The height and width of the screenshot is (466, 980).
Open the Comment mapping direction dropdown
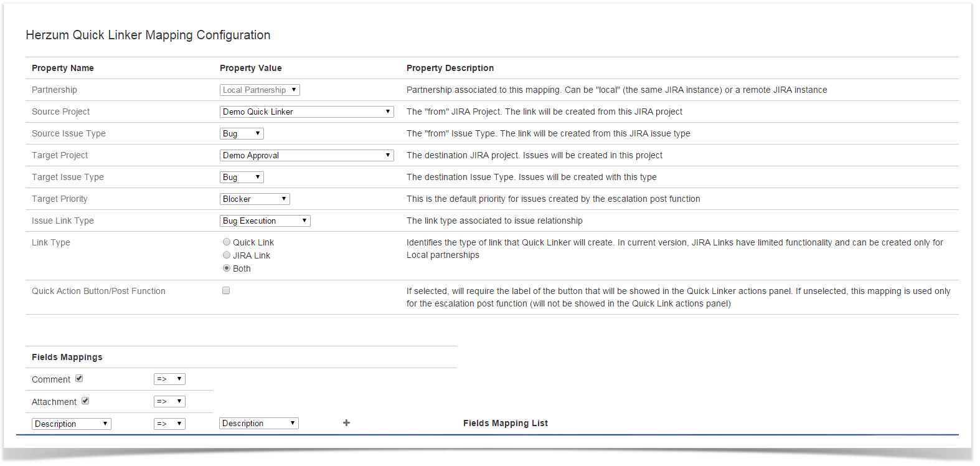pos(169,379)
